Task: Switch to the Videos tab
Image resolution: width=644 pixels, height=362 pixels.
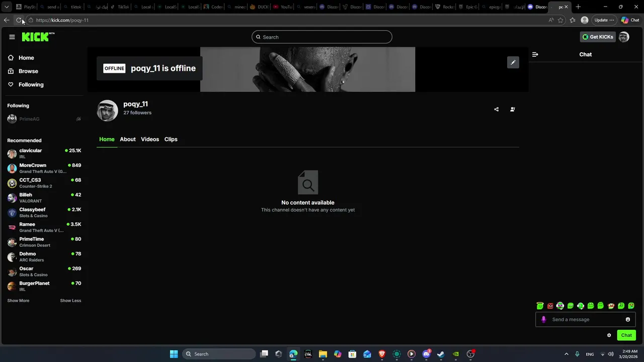Action: click(x=150, y=139)
